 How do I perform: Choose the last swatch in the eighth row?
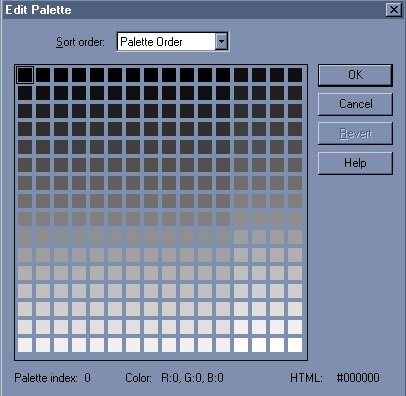[x=295, y=201]
